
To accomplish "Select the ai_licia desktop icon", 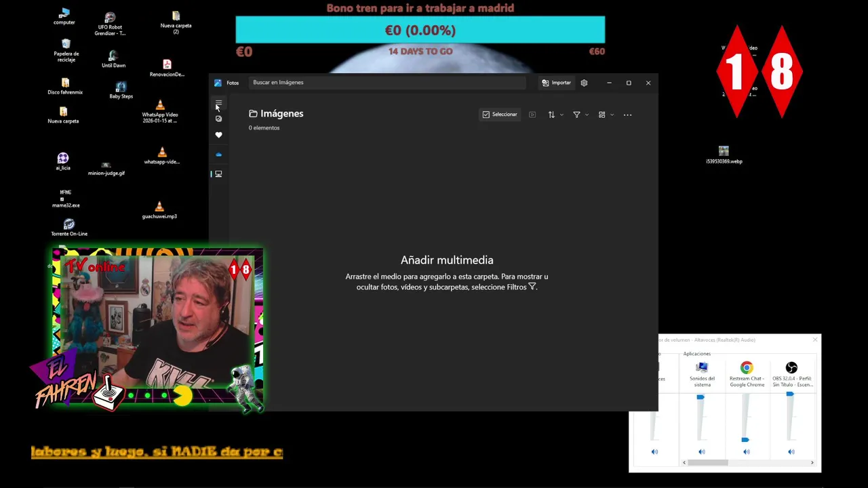I will (x=63, y=161).
